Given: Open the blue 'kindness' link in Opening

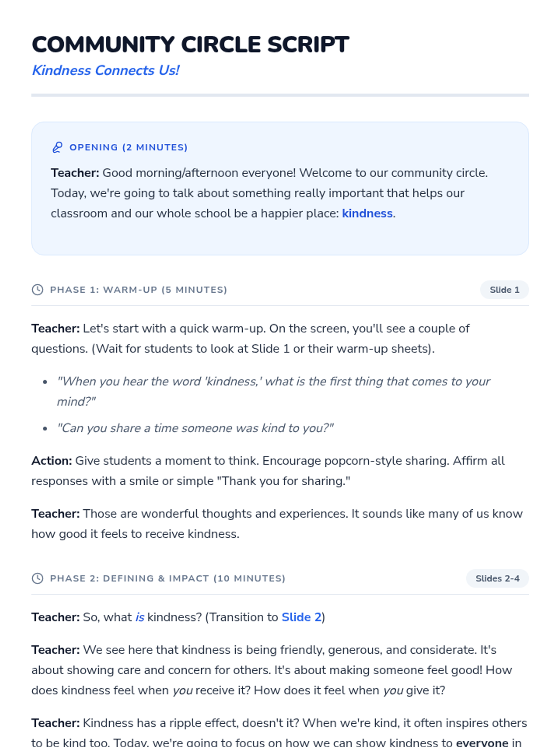Looking at the screenshot, I should click(x=367, y=213).
